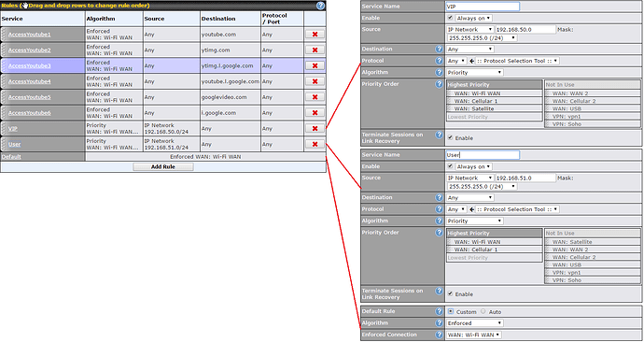
Task: Select WAN: Cellular 1 in User priority list
Action: [495, 249]
